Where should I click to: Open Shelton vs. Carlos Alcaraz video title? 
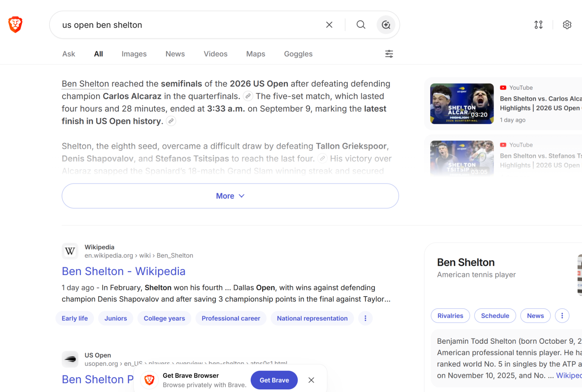541,103
